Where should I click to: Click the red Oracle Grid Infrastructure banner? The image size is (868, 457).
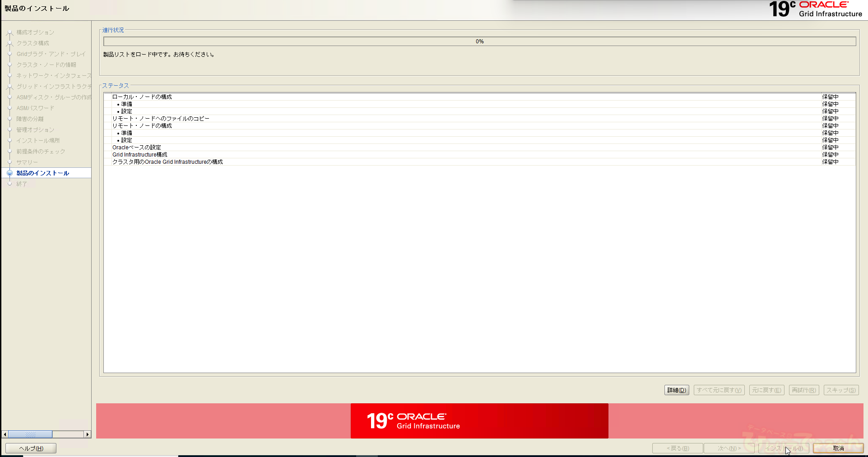coord(479,421)
